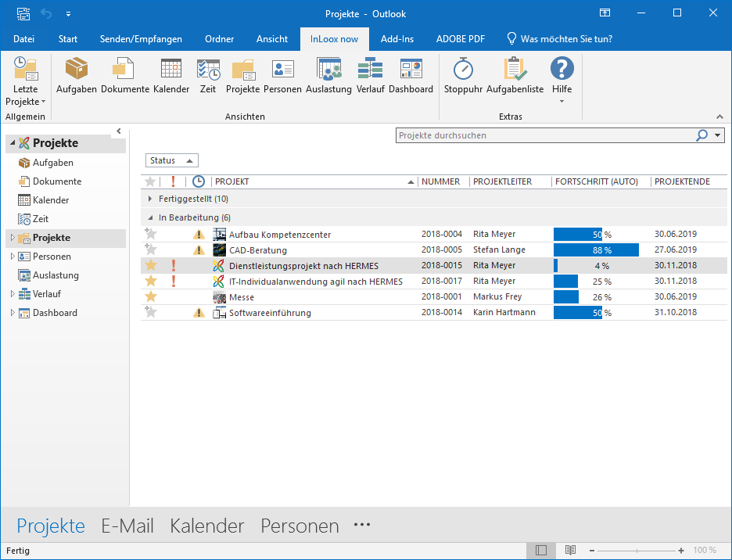Toggle favorite star for Dienstleistungsprojekt nach HERMES
This screenshot has width=732, height=560.
[x=150, y=265]
